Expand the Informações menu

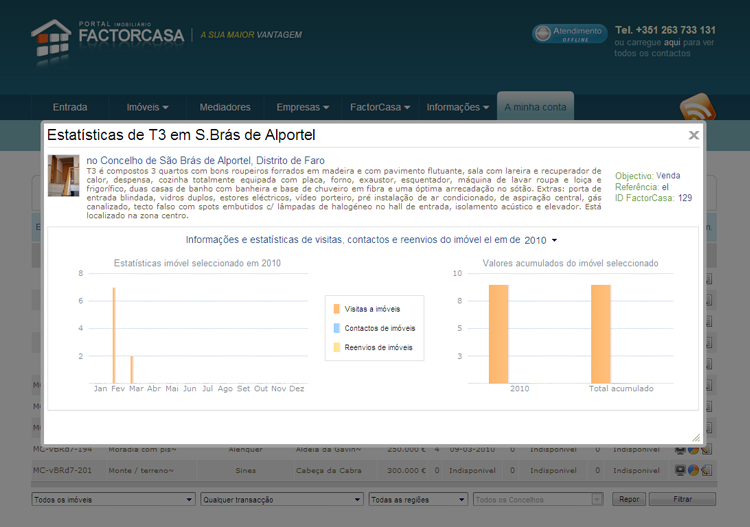coord(458,107)
